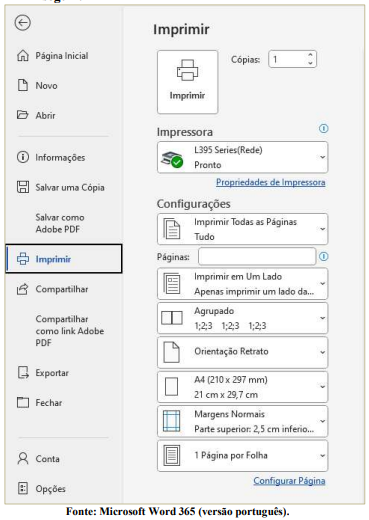
Task: Expand the Imprimir Todas as Páginas dropdown
Action: [x=243, y=229]
